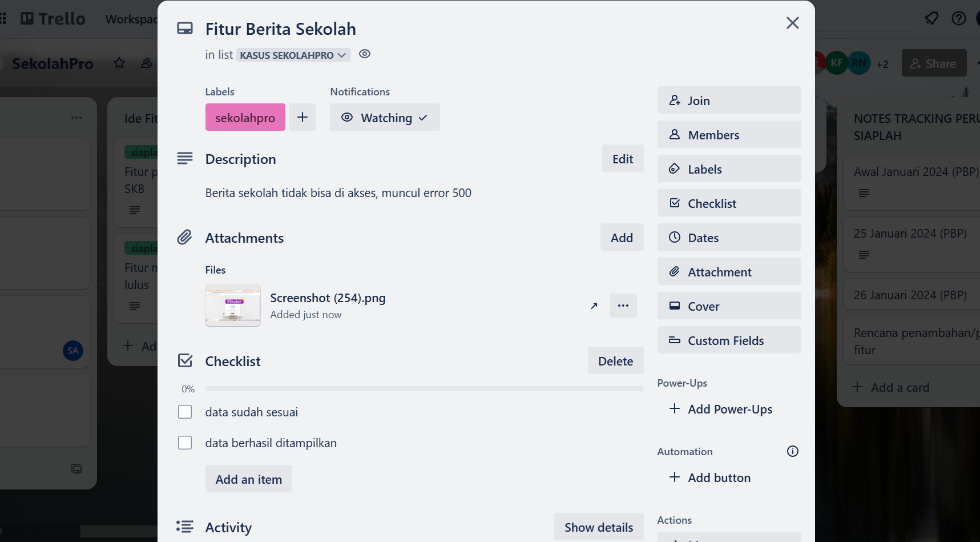980x542 pixels.
Task: Close the Fitur Berita Sekolah card
Action: (x=792, y=23)
